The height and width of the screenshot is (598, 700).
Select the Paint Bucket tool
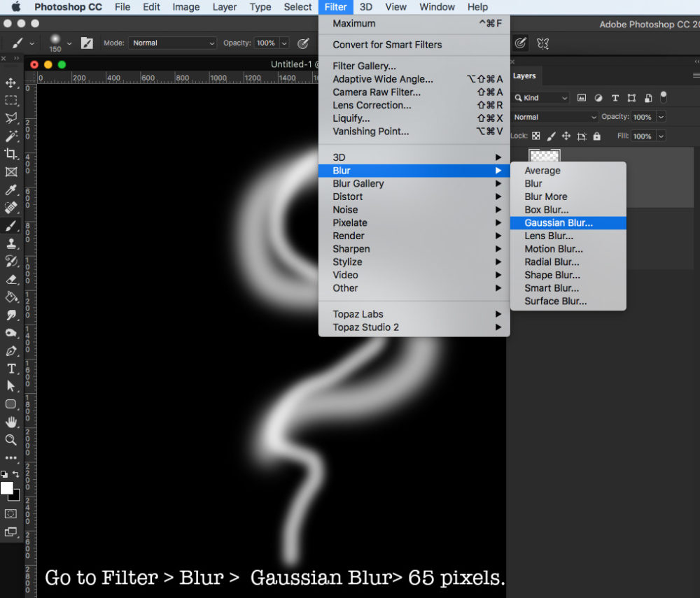(x=10, y=297)
